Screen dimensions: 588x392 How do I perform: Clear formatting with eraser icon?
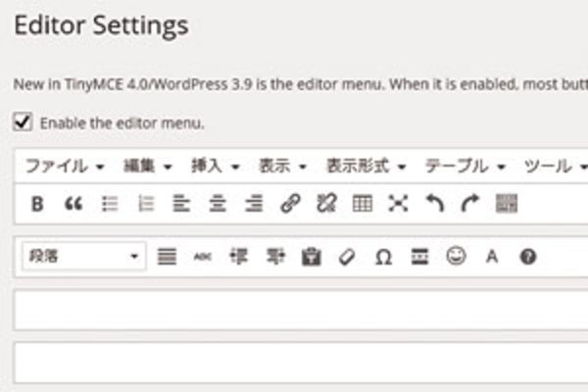[347, 258]
